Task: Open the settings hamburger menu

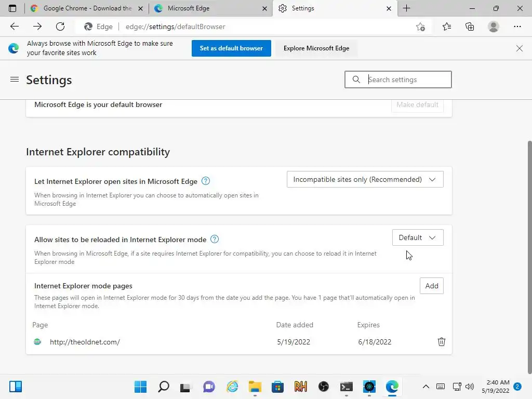Action: click(x=14, y=79)
